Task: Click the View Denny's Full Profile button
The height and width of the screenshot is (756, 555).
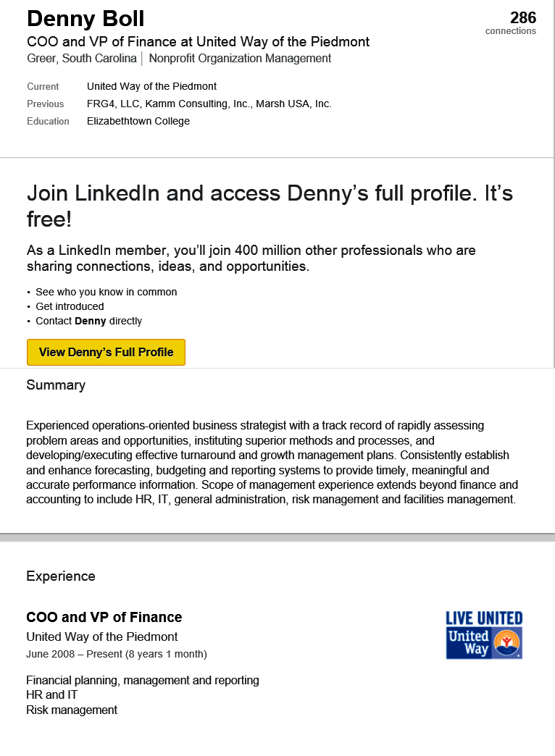Action: 106,353
